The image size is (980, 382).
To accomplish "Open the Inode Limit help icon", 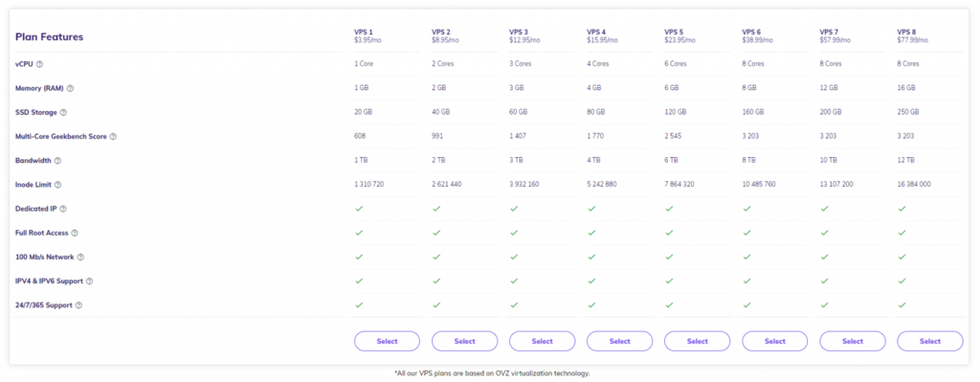I will point(57,185).
